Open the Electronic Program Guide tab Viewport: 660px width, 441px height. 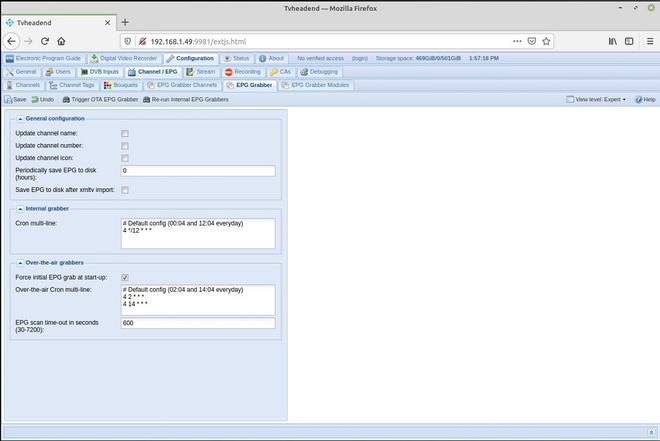(x=43, y=58)
